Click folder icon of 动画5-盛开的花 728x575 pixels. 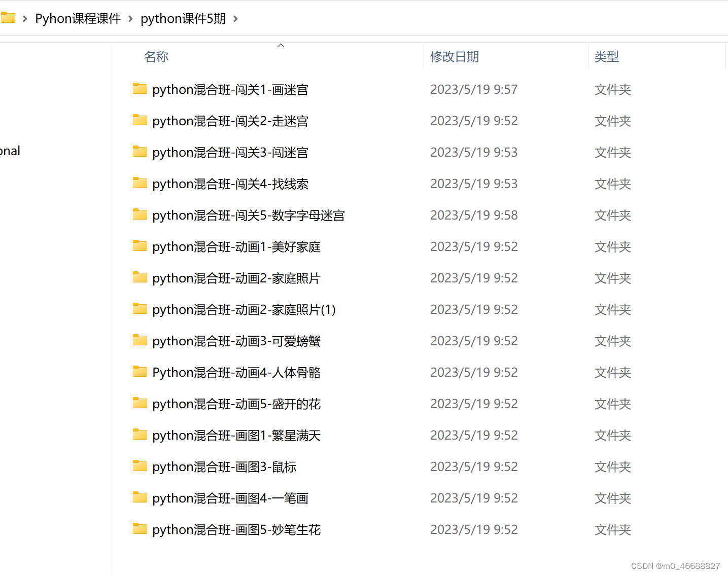click(x=140, y=404)
